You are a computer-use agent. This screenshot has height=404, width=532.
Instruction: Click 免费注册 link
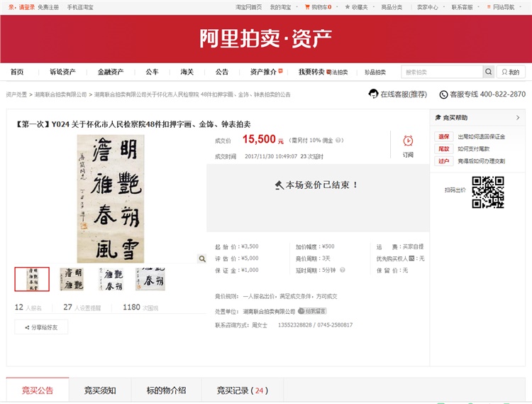48,7
